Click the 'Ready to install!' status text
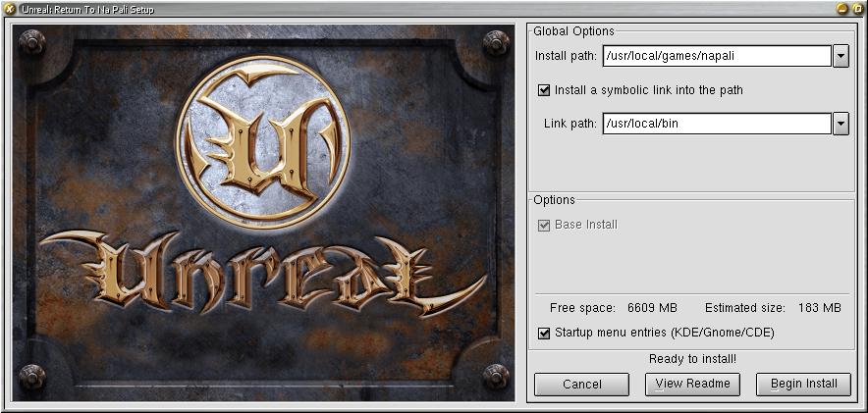The image size is (868, 413). click(x=692, y=359)
